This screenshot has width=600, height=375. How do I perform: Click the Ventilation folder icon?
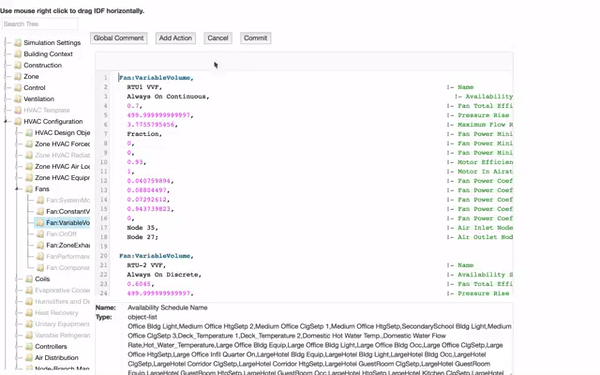[x=18, y=99]
